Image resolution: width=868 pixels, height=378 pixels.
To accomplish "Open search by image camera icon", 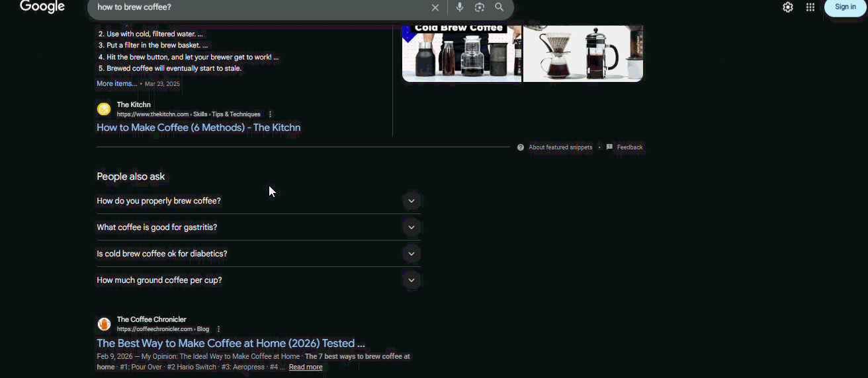I will coord(480,7).
